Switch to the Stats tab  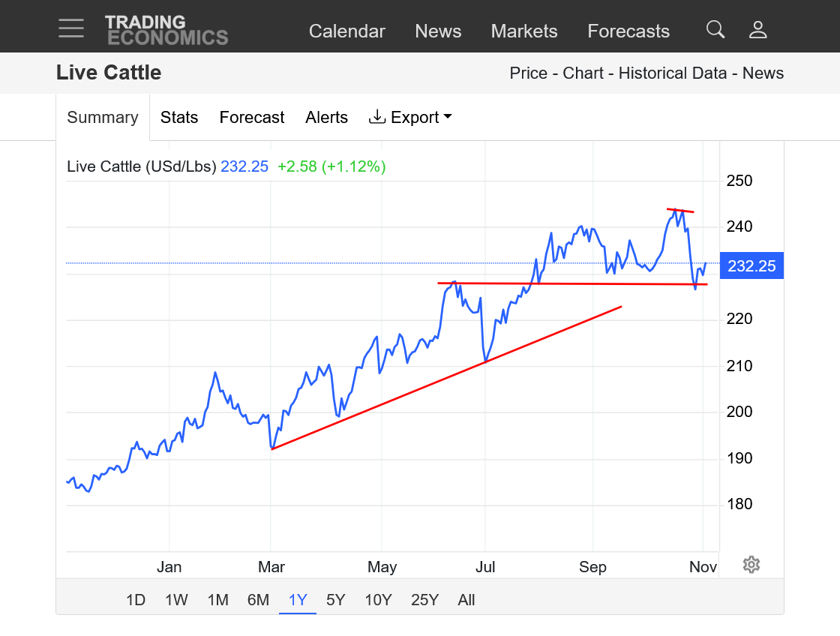point(179,117)
